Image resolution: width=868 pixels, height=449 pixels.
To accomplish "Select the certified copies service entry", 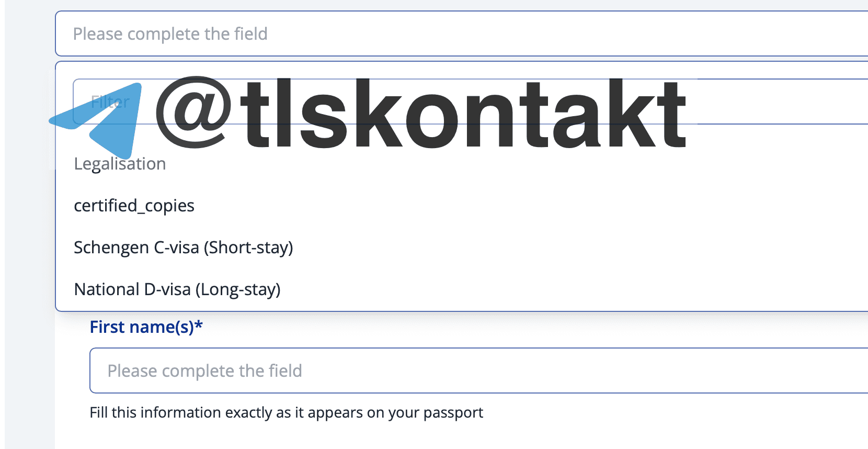I will point(134,206).
